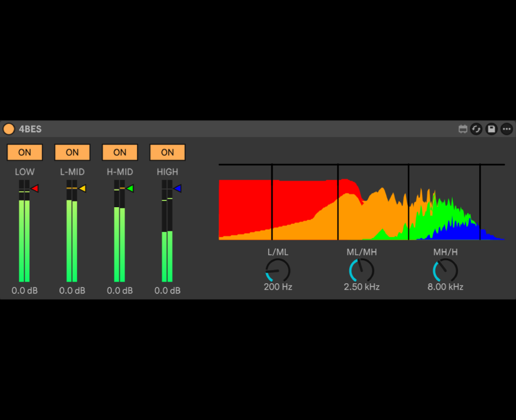This screenshot has height=420, width=516.
Task: Click the ML/MH crossover knob
Action: pyautogui.click(x=362, y=270)
